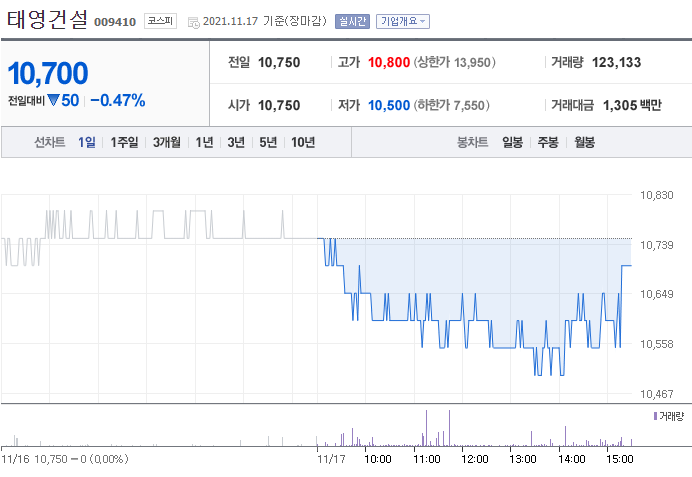This screenshot has width=692, height=477.
Task: Click the 10,649 y-axis label
Action: 657,294
